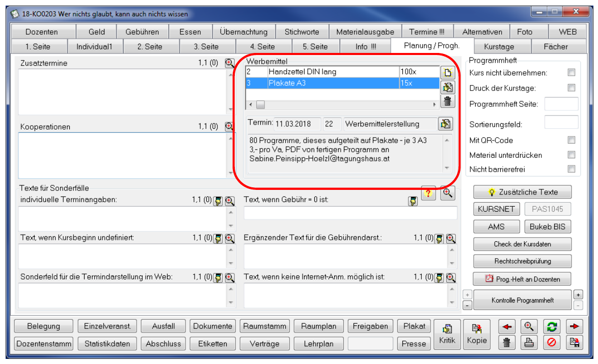Click the minus button left of Kontrolle Programmheft
Screen dimensions: 598x364
468,305
